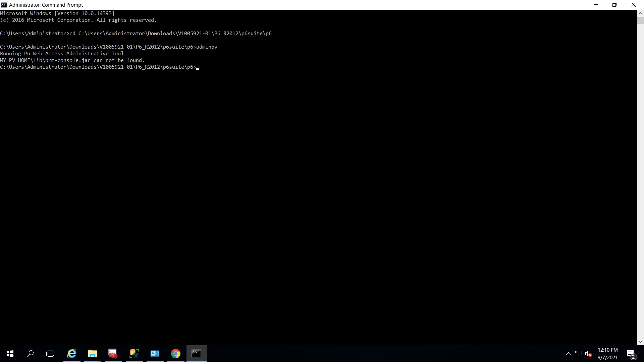Close the Command Prompt window
This screenshot has width=644, height=362.
tap(634, 5)
